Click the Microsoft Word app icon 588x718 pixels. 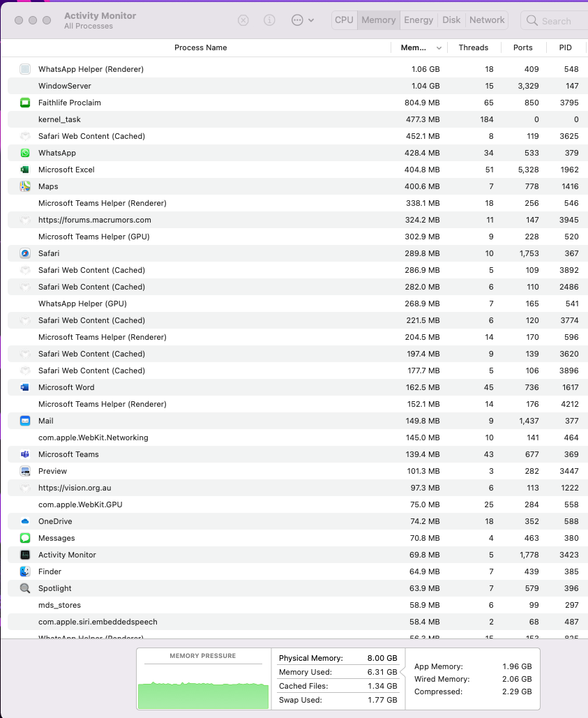click(25, 387)
